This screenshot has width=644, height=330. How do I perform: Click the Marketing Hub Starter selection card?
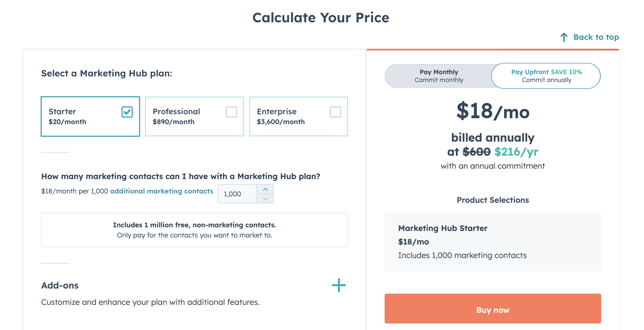coord(493,242)
